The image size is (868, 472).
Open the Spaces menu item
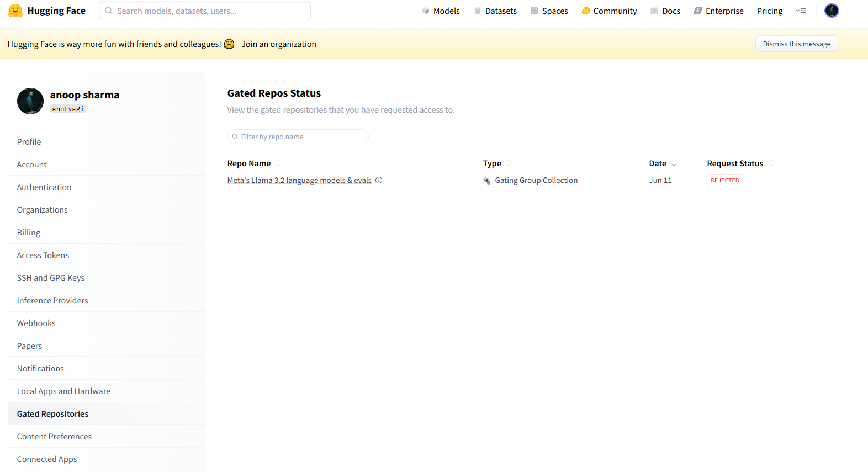pyautogui.click(x=549, y=11)
